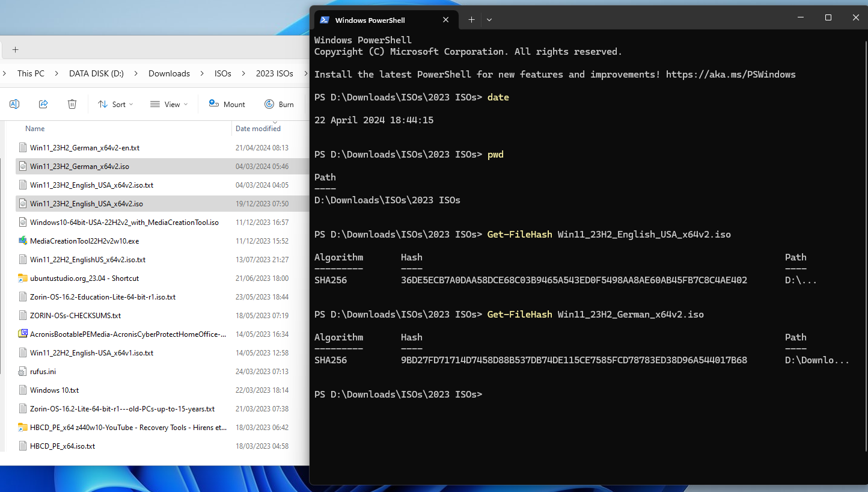This screenshot has width=868, height=492.
Task: Click the aka.ms/PSWindows link in PowerShell
Action: point(730,75)
